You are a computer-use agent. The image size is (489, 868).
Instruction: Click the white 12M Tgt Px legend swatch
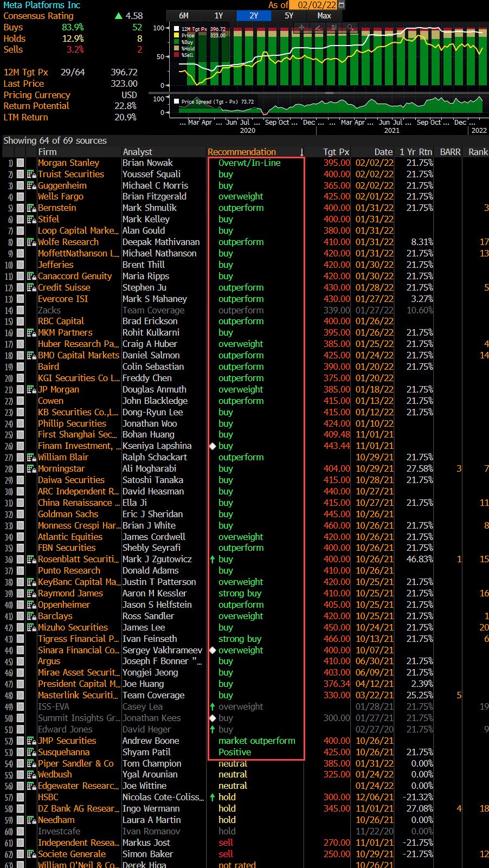click(x=177, y=29)
